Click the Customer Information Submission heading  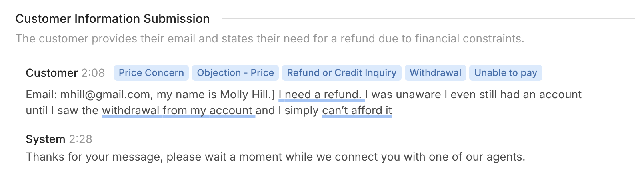pyautogui.click(x=112, y=19)
